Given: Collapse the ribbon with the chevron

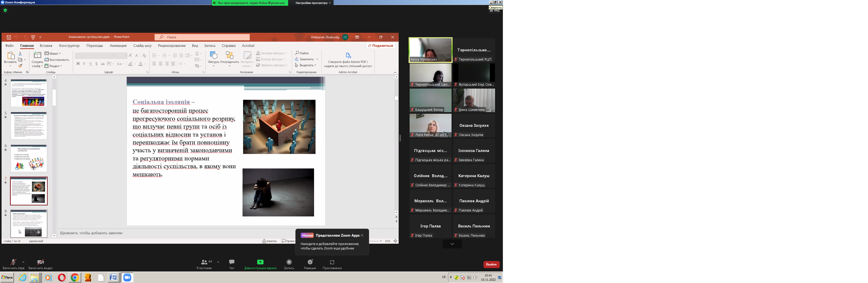Looking at the screenshot, I should coord(395,72).
